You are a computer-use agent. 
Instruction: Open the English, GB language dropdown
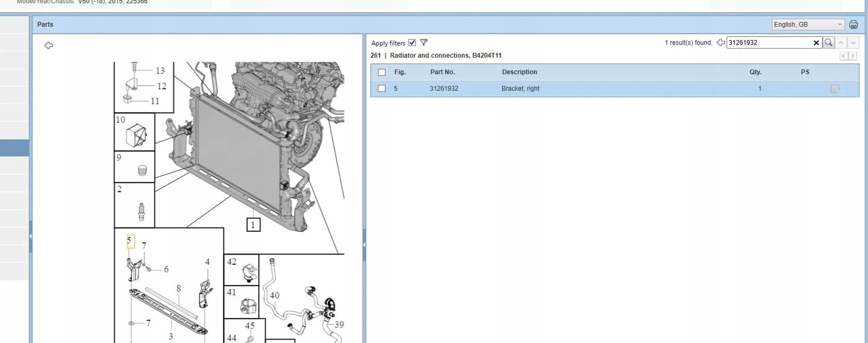808,25
